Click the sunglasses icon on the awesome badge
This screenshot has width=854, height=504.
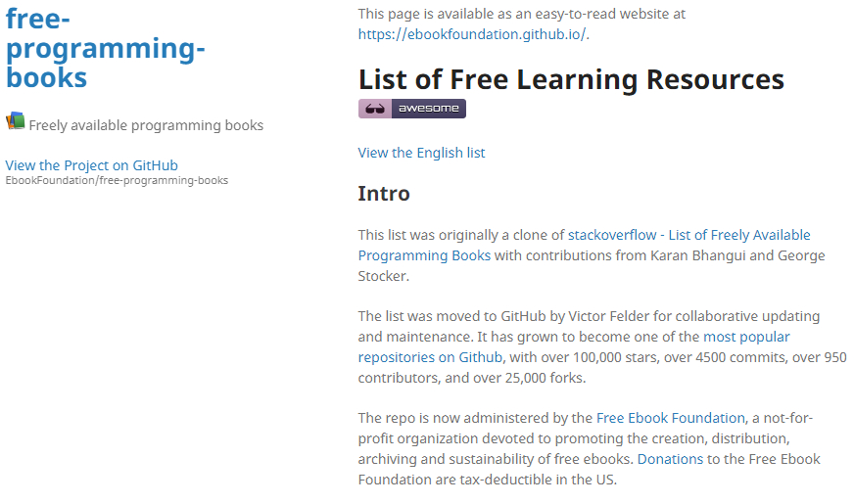coord(374,109)
